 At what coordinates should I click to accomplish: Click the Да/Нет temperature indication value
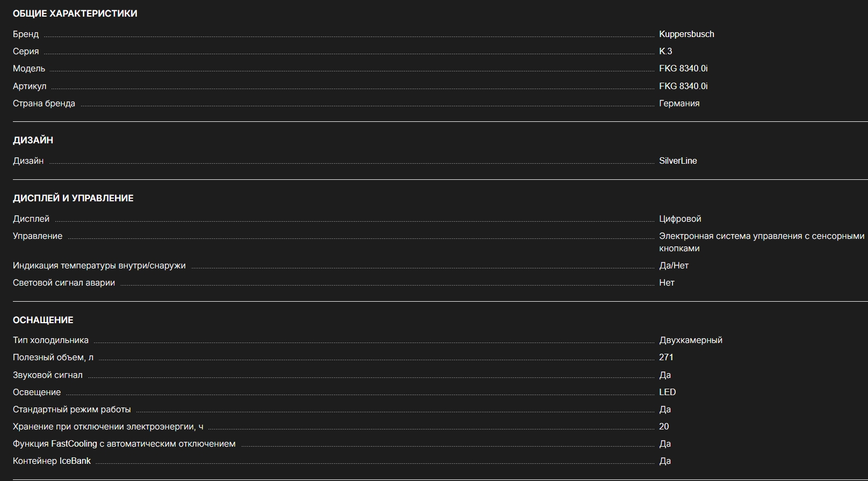pos(674,265)
